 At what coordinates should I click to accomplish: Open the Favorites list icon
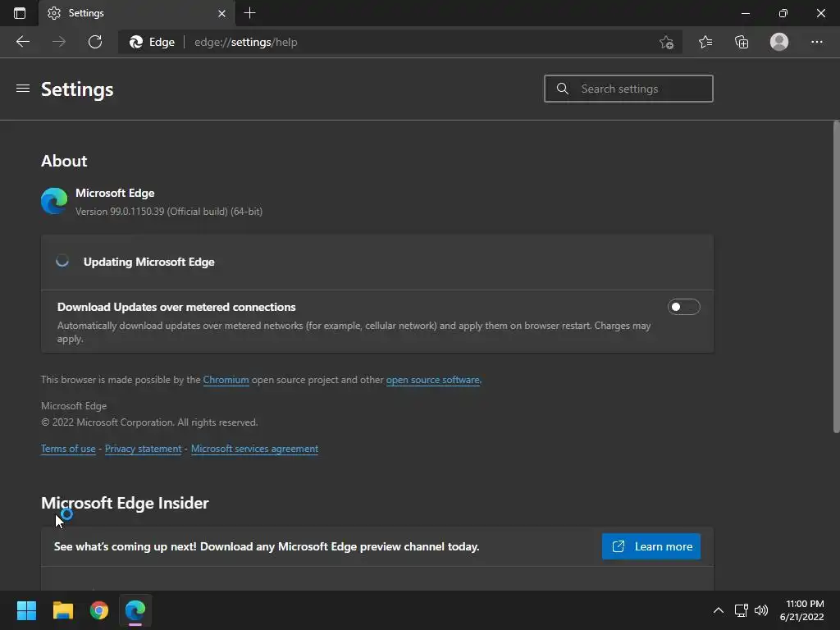[x=705, y=42]
